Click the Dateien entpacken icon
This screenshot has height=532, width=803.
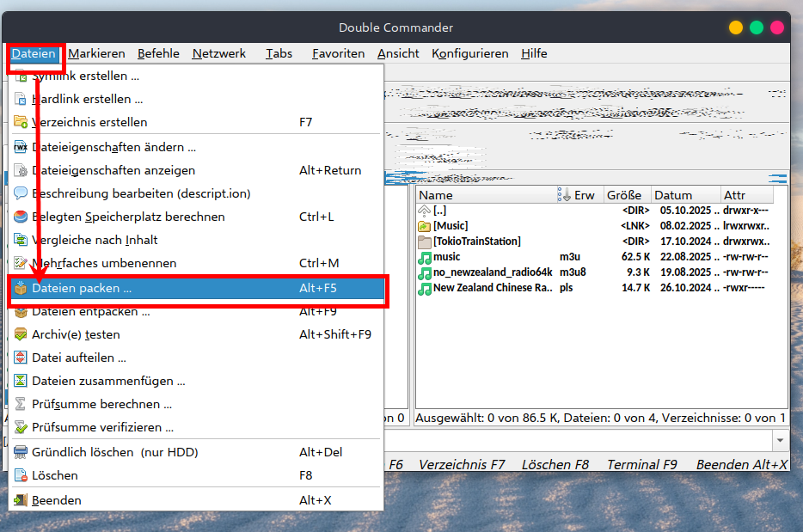click(21, 312)
